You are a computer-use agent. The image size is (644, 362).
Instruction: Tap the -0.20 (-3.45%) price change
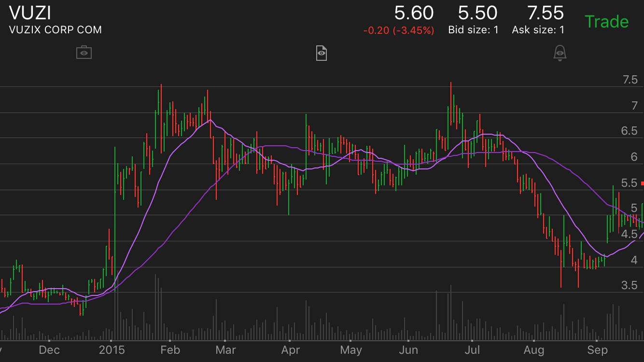click(x=399, y=30)
